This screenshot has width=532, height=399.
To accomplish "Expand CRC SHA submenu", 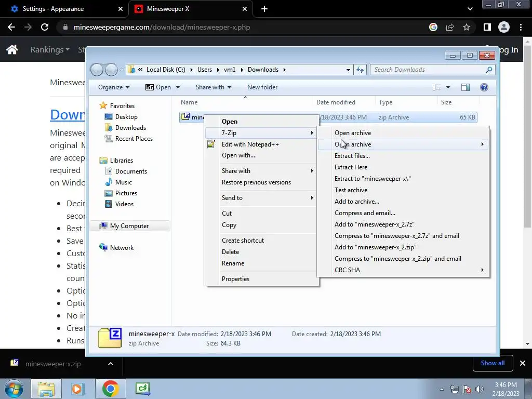I will coord(403,270).
